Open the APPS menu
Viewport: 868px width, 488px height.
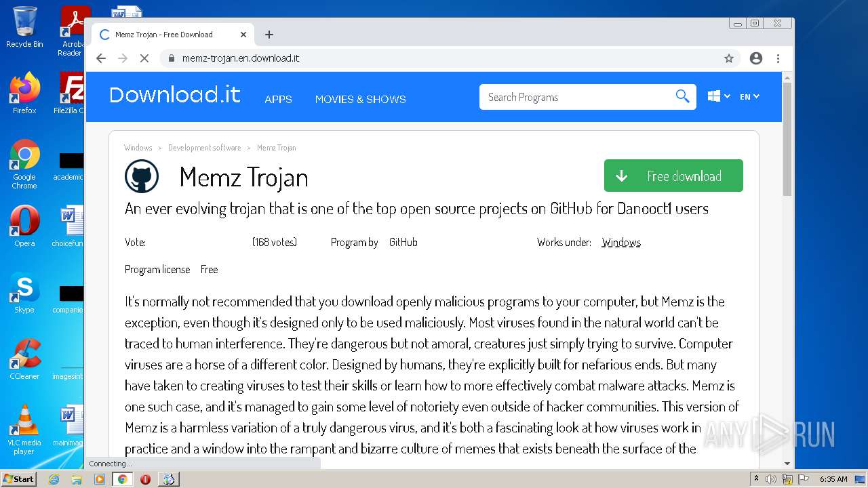278,99
